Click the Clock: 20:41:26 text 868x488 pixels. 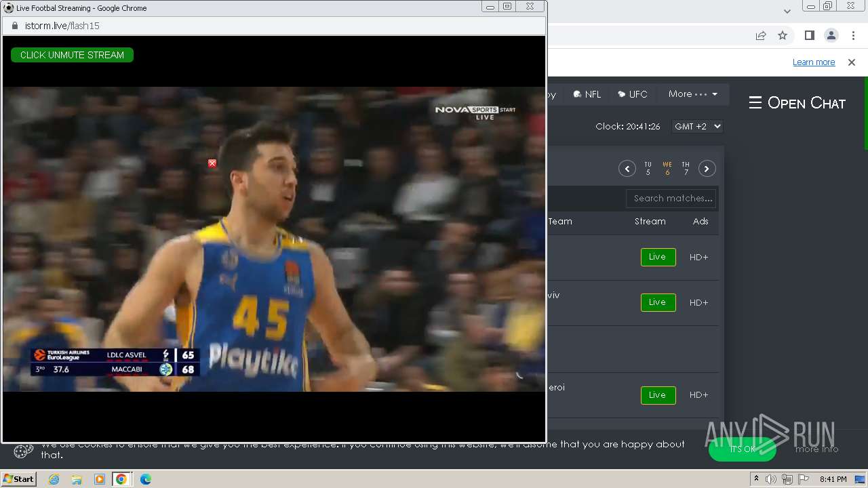pyautogui.click(x=628, y=127)
